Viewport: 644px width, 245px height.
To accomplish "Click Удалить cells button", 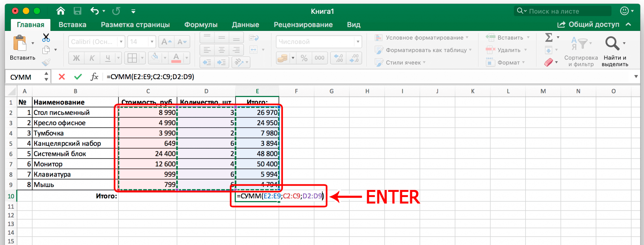I will tap(506, 50).
